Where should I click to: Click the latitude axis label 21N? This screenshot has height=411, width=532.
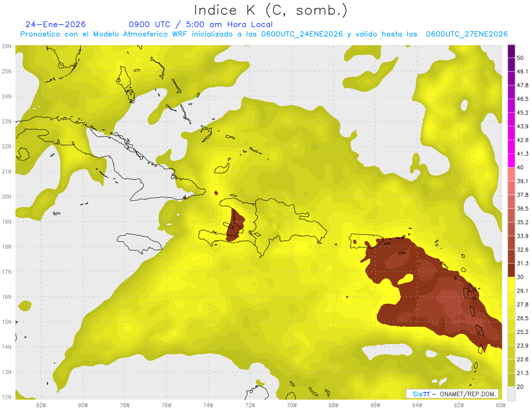coord(7,171)
